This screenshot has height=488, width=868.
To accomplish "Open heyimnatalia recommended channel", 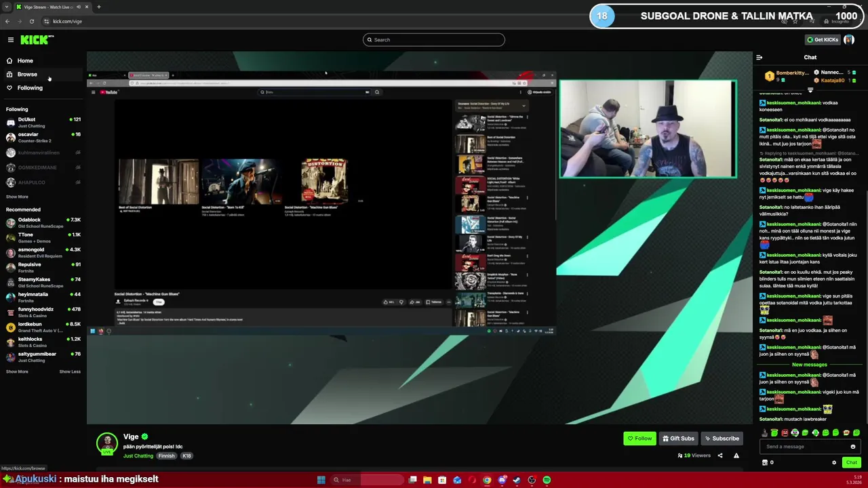I will [43, 298].
